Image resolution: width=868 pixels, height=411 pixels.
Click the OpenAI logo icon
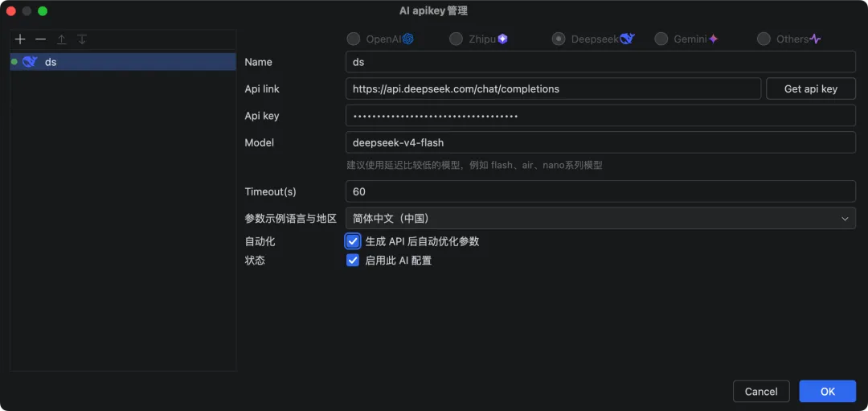tap(408, 39)
